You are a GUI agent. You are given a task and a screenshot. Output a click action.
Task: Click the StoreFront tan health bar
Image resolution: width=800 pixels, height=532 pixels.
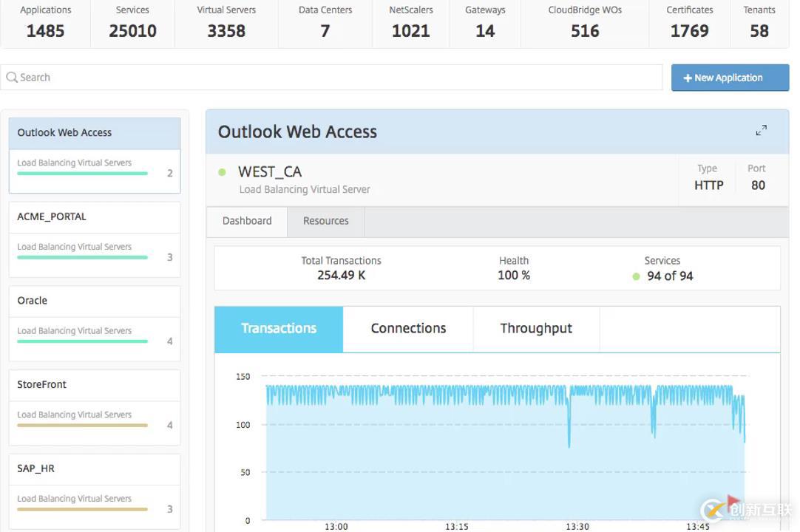(x=83, y=426)
